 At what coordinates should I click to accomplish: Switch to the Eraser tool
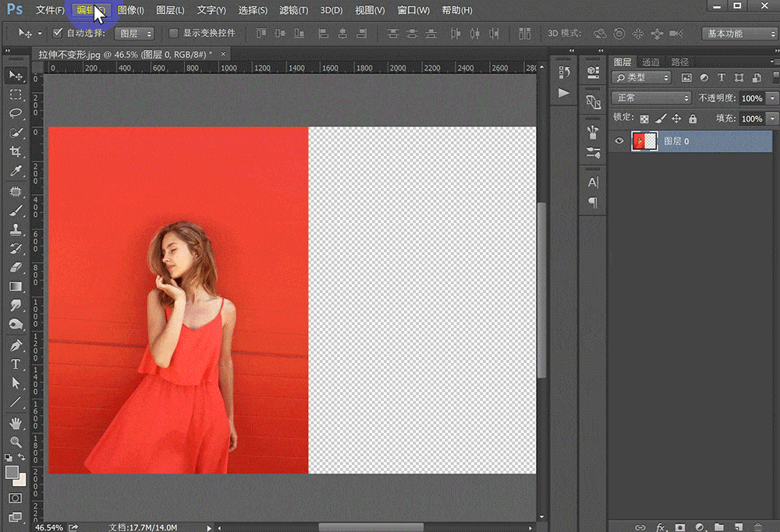16,268
